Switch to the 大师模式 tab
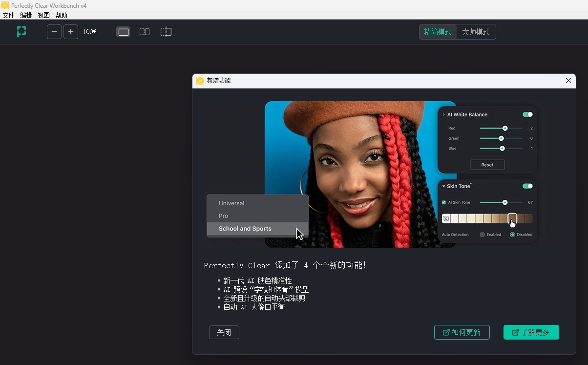 click(476, 32)
